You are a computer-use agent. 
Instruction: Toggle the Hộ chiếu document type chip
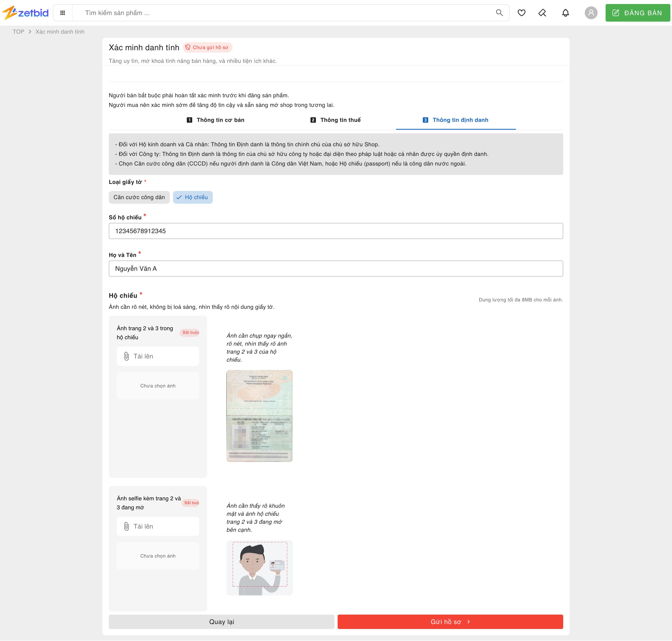193,197
